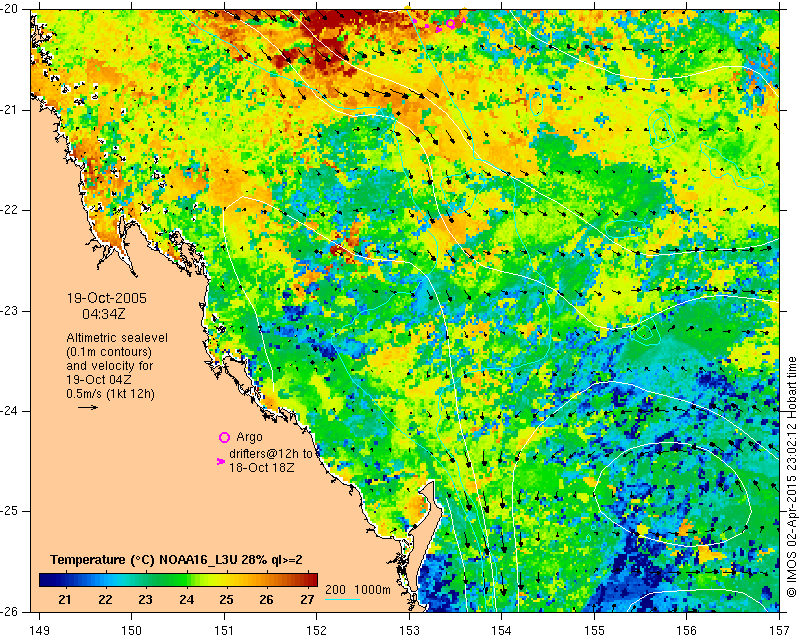Click the latitude axis label -22

[10, 210]
